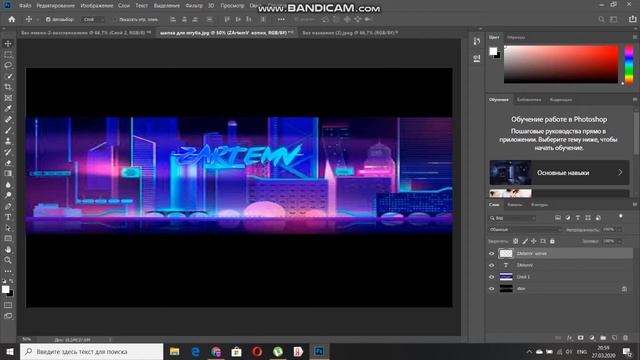The height and width of the screenshot is (360, 640).
Task: Switch to the Каналы tab
Action: point(515,204)
